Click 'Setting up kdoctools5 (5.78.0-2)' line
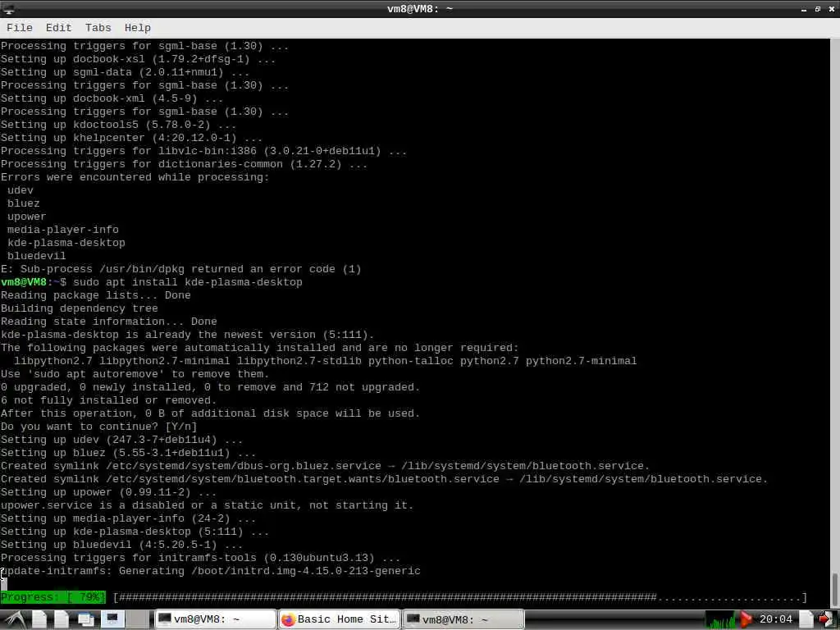 118,125
